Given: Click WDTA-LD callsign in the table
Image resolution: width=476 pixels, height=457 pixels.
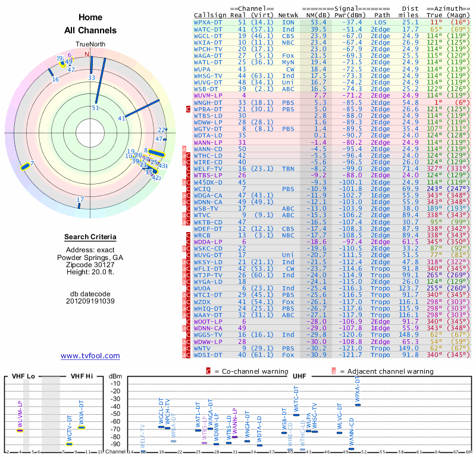Looking at the screenshot, I should 208,136.
